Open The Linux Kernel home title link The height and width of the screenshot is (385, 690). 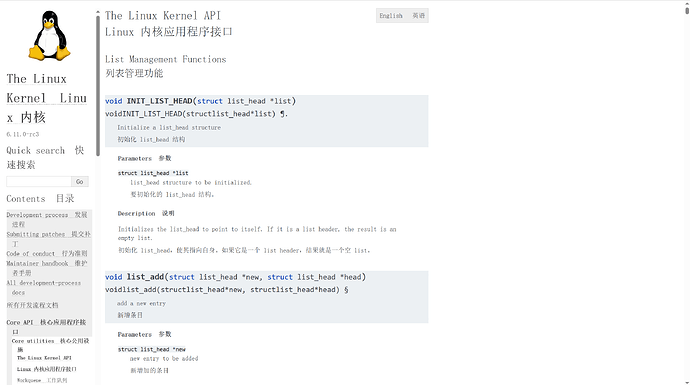pyautogui.click(x=46, y=98)
